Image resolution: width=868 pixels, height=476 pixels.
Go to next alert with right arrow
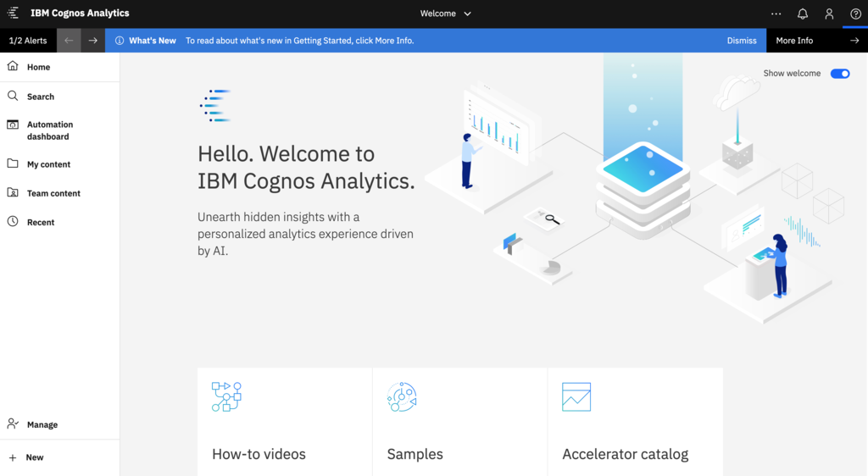tap(93, 41)
